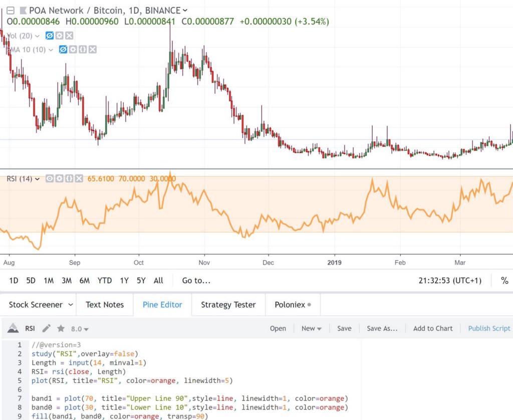
Task: Collapse the chart legend with the minus box
Action: (x=11, y=11)
